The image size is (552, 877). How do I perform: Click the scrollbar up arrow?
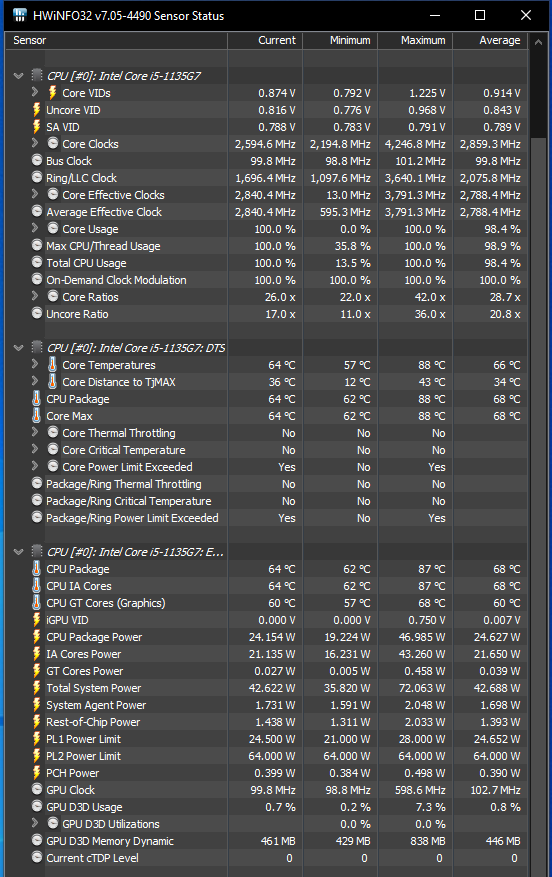pyautogui.click(x=538, y=42)
